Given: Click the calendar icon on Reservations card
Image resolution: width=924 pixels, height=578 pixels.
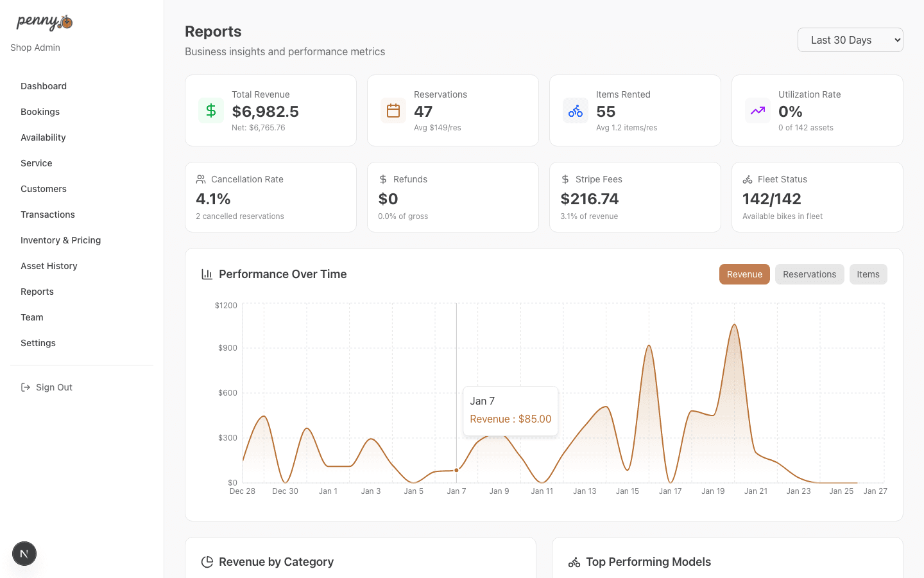Looking at the screenshot, I should (393, 110).
